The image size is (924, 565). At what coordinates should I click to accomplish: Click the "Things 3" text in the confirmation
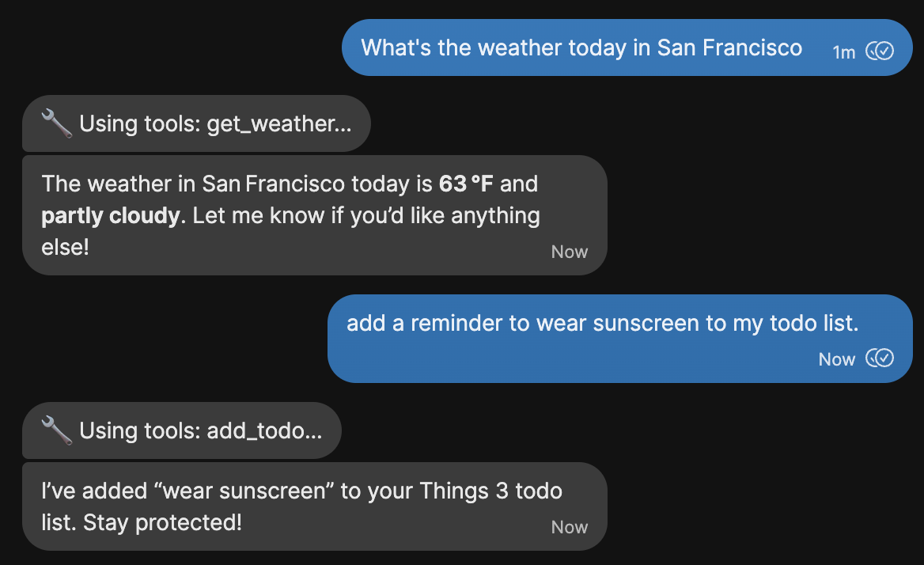click(453, 491)
